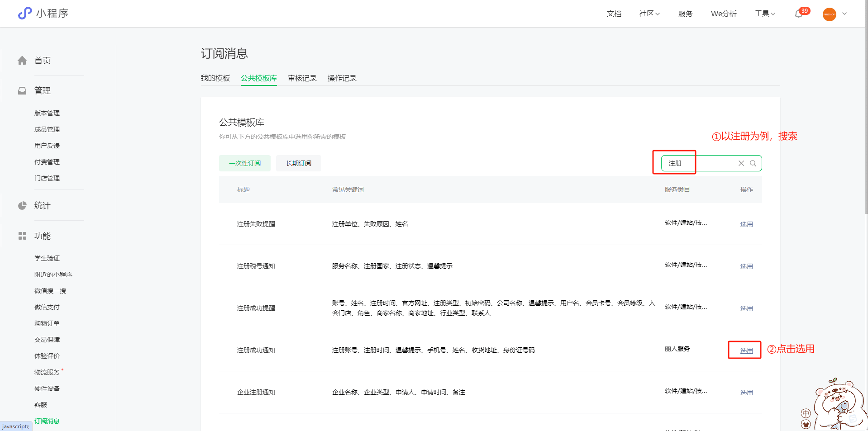Viewport: 868px width, 431px height.
Task: Click the 管理 inbox icon in sidebar
Action: (x=22, y=91)
